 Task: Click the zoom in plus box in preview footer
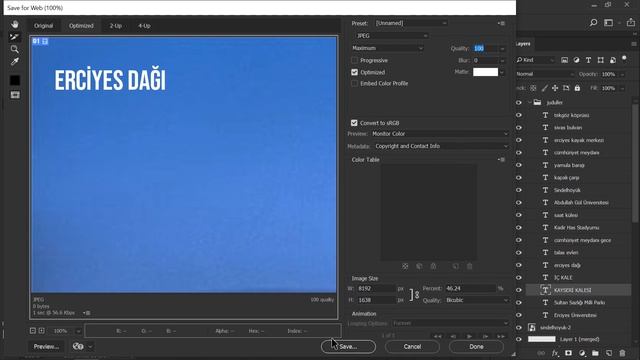click(42, 331)
